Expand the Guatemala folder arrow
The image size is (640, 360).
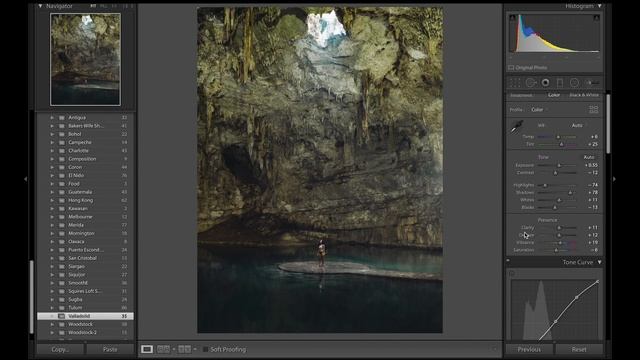[x=52, y=192]
